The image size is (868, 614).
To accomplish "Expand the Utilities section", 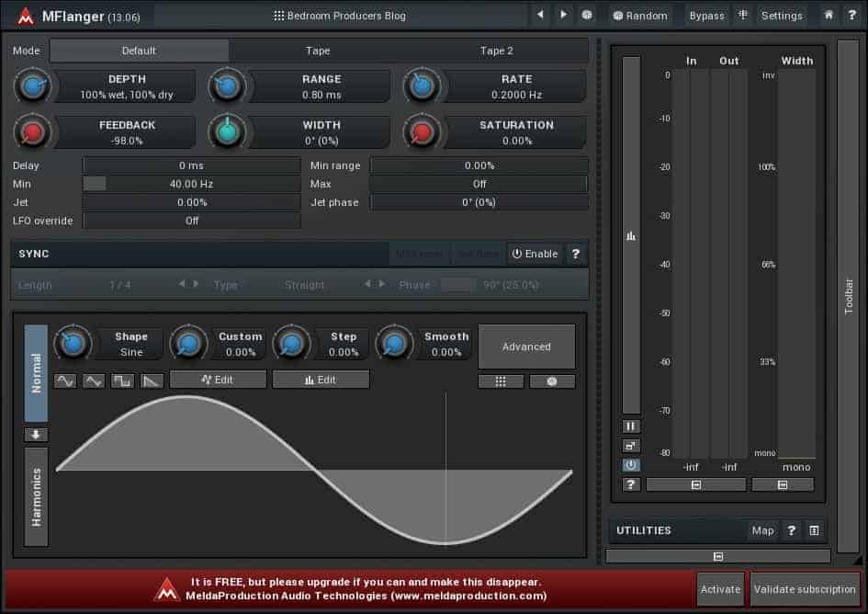I will [x=717, y=556].
